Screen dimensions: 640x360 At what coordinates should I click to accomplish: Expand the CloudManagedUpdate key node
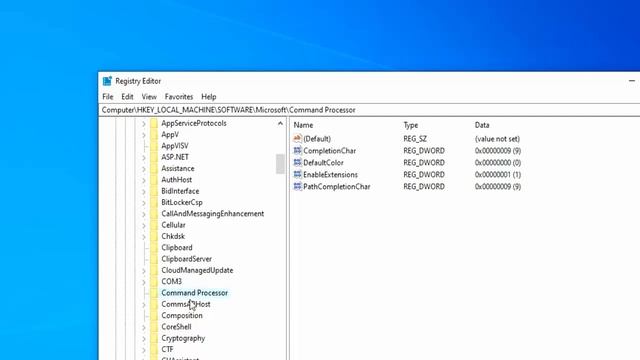point(144,271)
